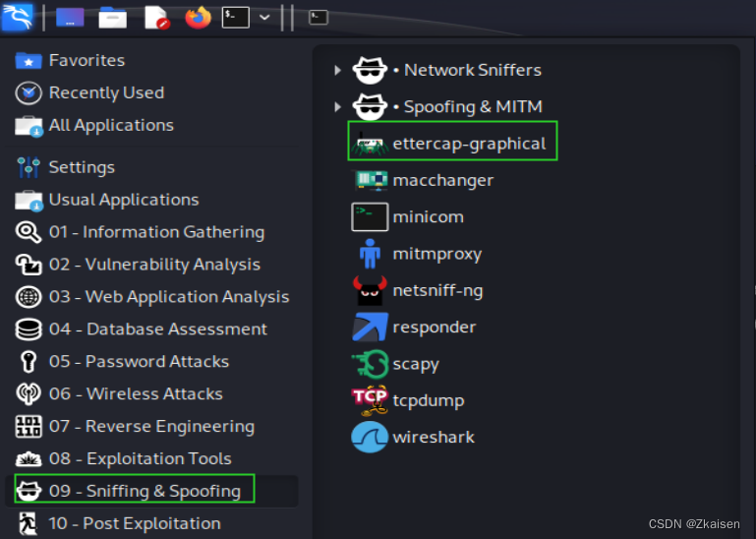
Task: Click the Wireless Attacks antenna icon
Action: [29, 393]
